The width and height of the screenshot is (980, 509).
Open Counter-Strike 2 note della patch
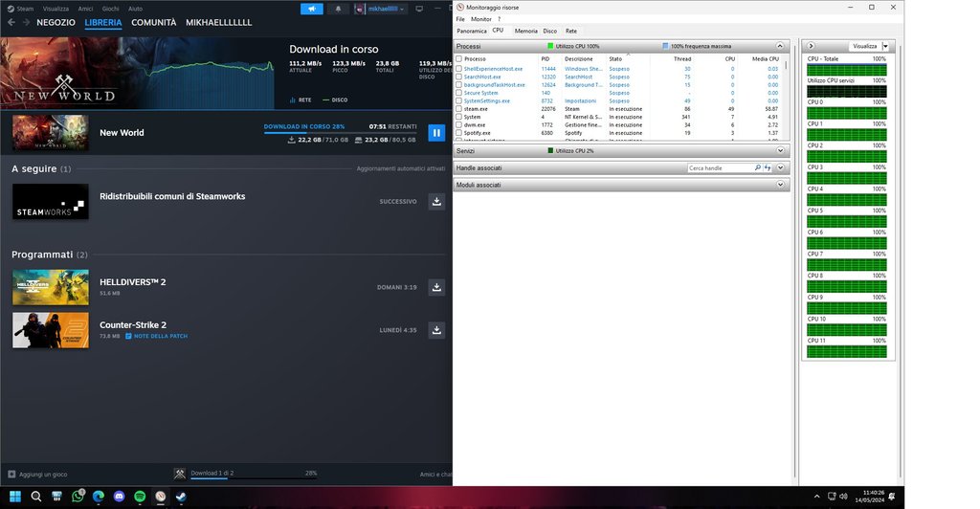pos(156,336)
